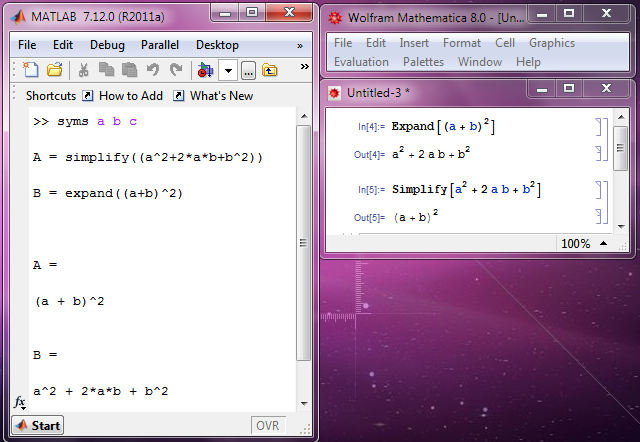Open the Debug menu in MATLAB

pos(108,45)
